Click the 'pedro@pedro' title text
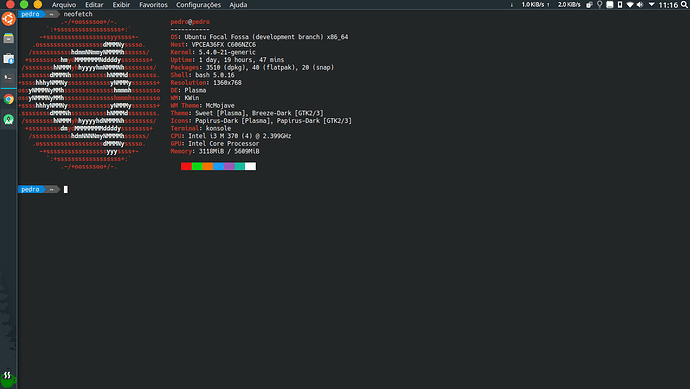 190,22
